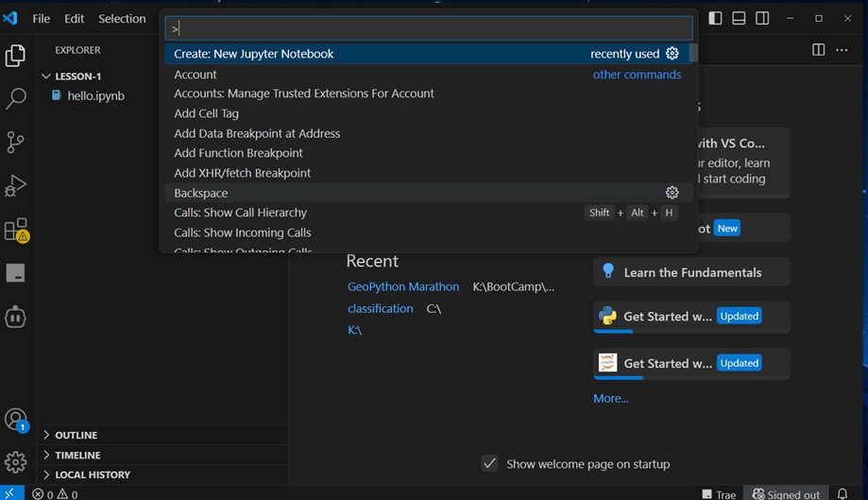
Task: Select the Backspace command
Action: [429, 193]
